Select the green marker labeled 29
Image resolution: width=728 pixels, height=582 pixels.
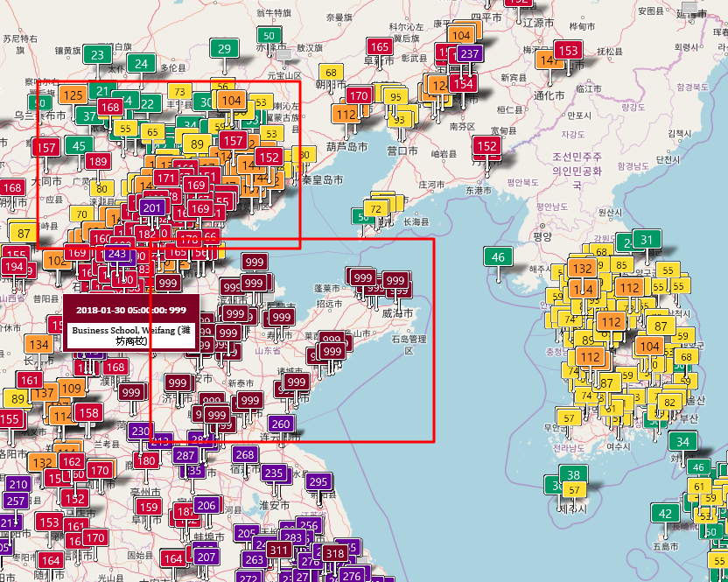click(x=225, y=49)
